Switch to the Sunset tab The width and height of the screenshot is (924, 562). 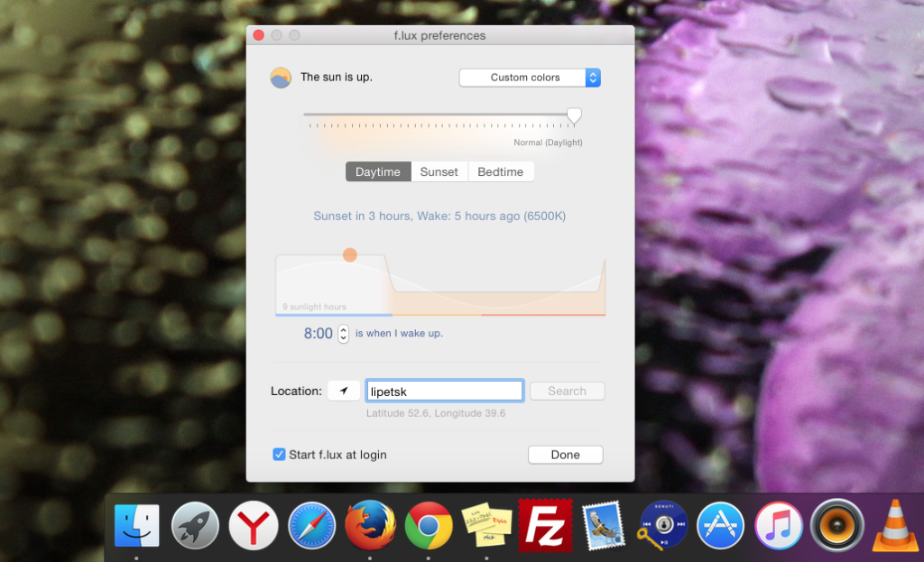[x=439, y=171]
